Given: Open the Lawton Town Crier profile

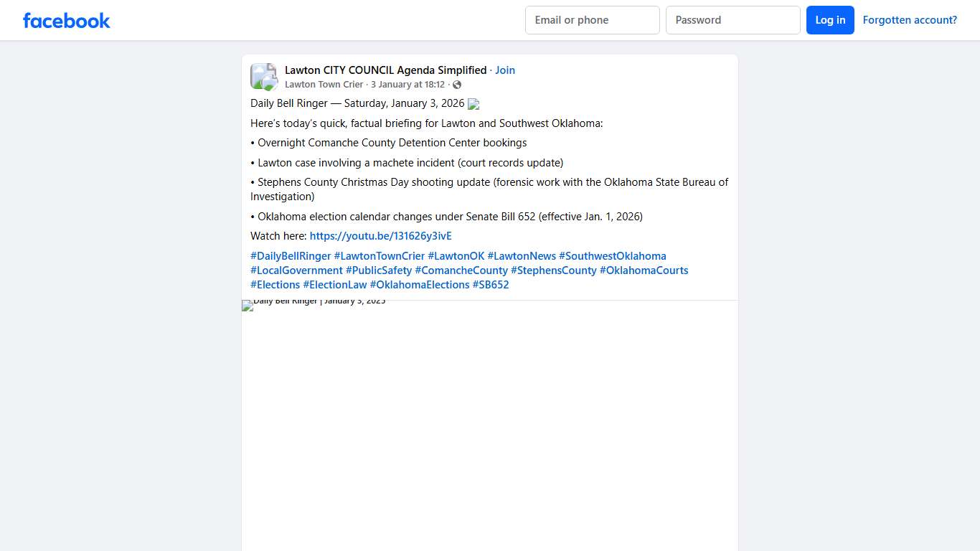Looking at the screenshot, I should tap(324, 85).
